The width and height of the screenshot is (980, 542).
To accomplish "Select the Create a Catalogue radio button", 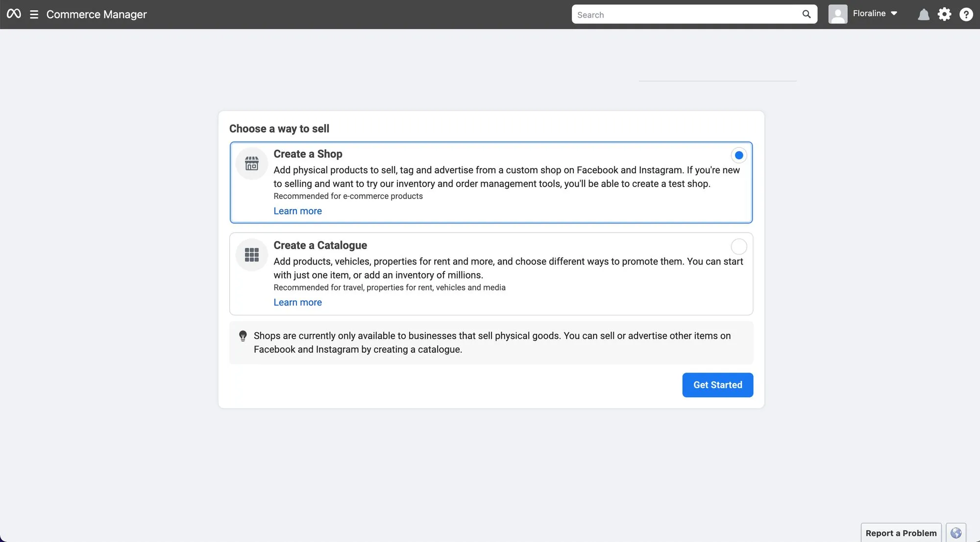I will (738, 246).
